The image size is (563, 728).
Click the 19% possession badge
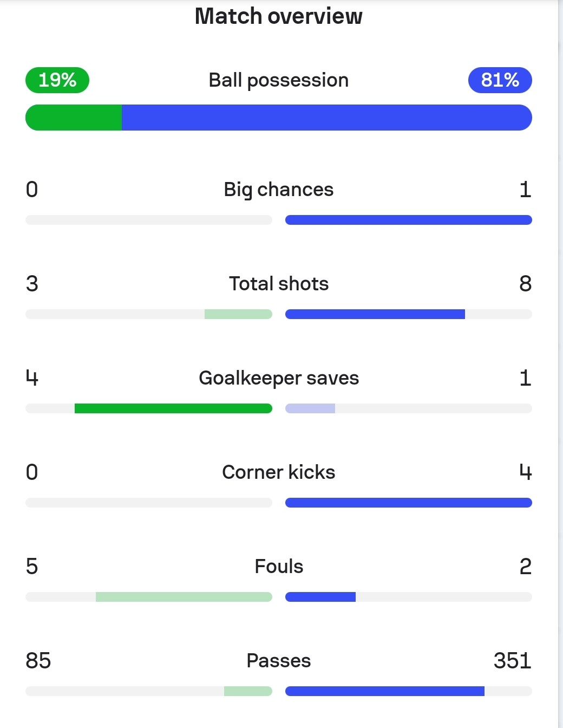click(57, 80)
